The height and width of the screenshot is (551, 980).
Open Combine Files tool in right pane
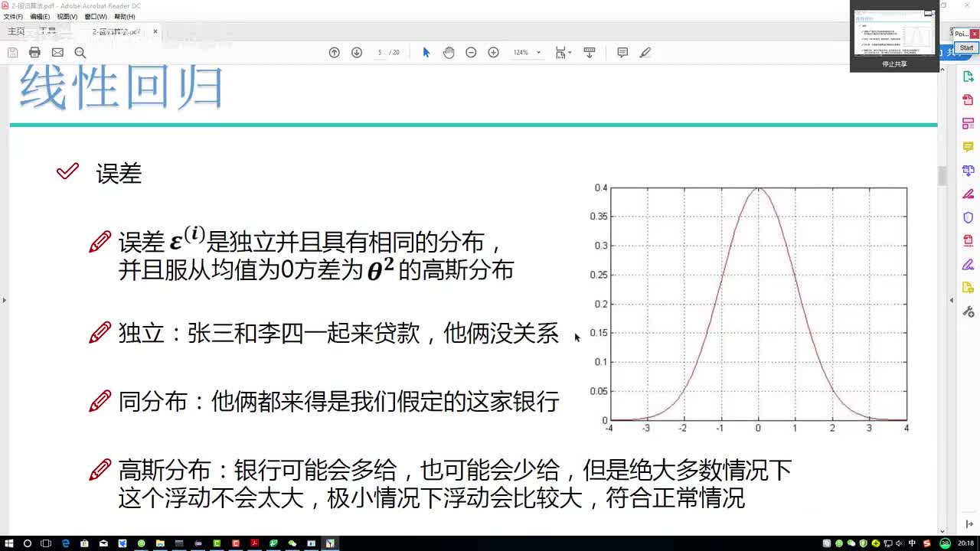(x=968, y=171)
